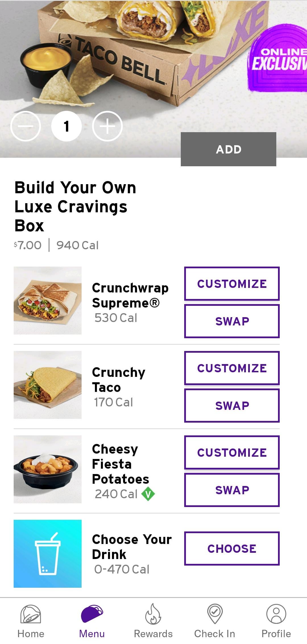307x644 pixels.
Task: Tap the Crunchy Taco image
Action: click(47, 385)
